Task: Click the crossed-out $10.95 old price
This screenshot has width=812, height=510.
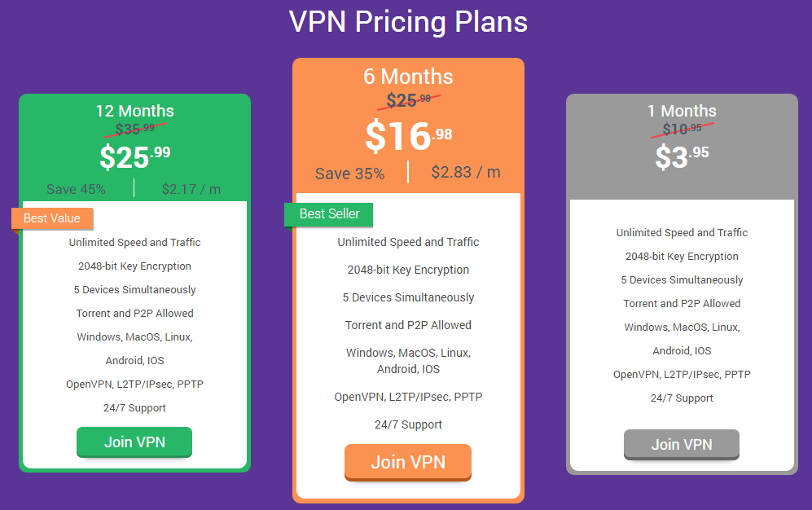Action: (682, 129)
